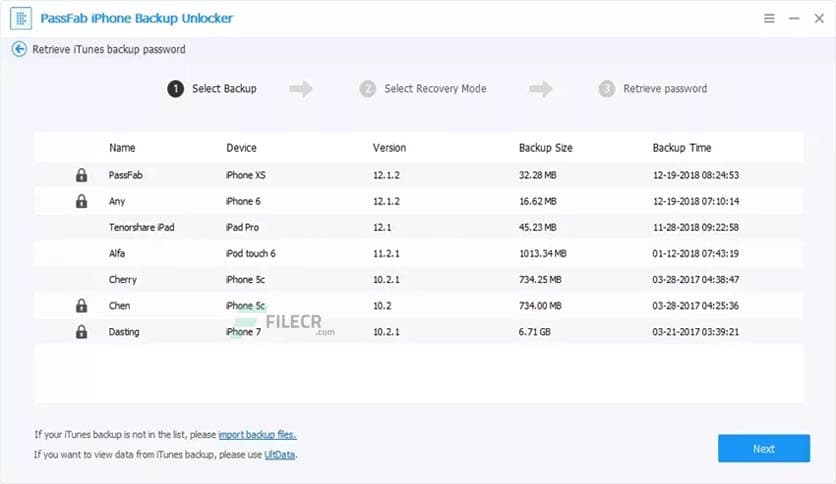836x484 pixels.
Task: Click the 734.00 MB size cell
Action: tap(540, 305)
